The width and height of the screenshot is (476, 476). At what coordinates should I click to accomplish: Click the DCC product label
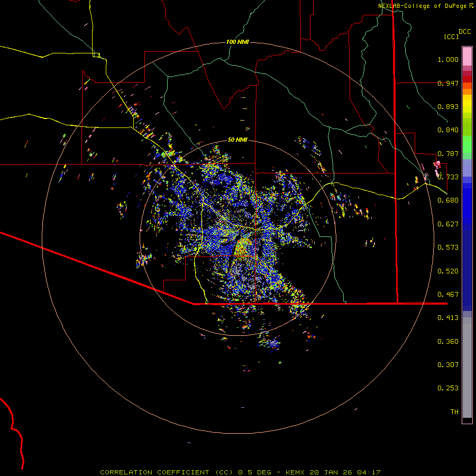click(x=465, y=32)
